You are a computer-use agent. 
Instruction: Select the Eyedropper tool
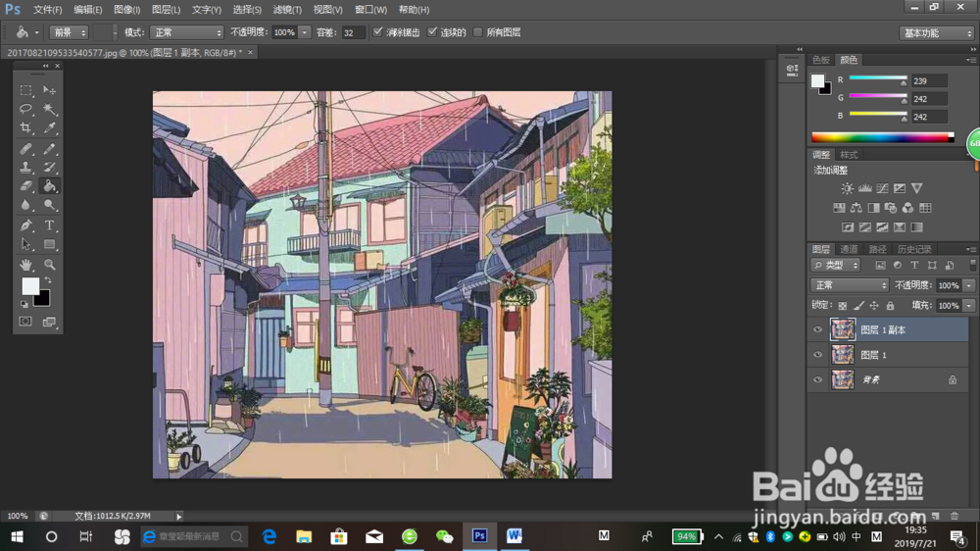point(49,127)
